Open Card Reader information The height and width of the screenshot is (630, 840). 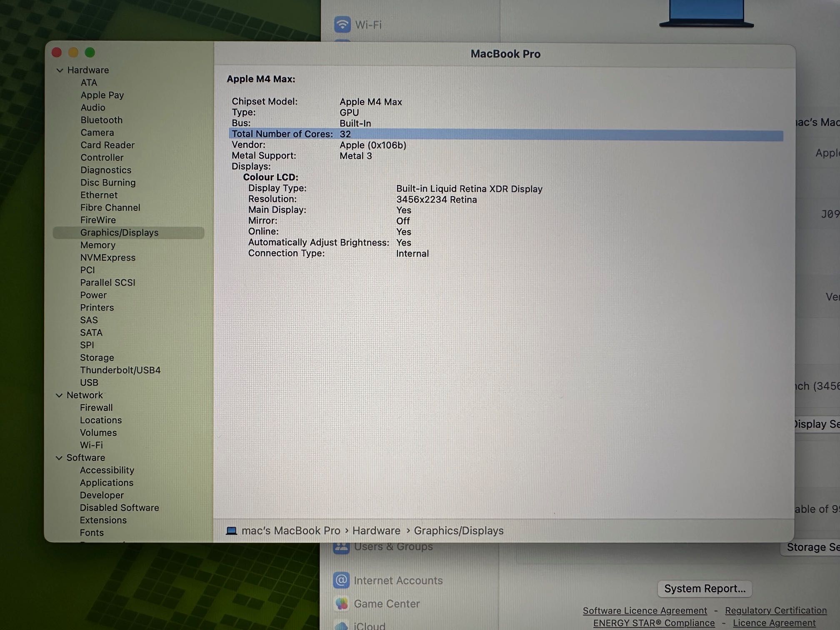(x=107, y=145)
